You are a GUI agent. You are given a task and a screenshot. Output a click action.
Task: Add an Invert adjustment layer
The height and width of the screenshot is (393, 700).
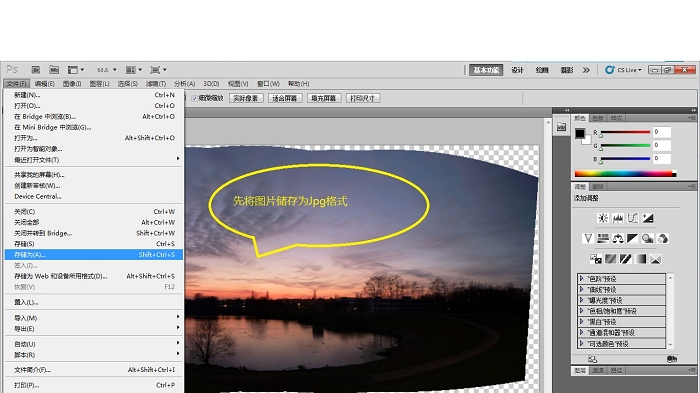pos(596,259)
